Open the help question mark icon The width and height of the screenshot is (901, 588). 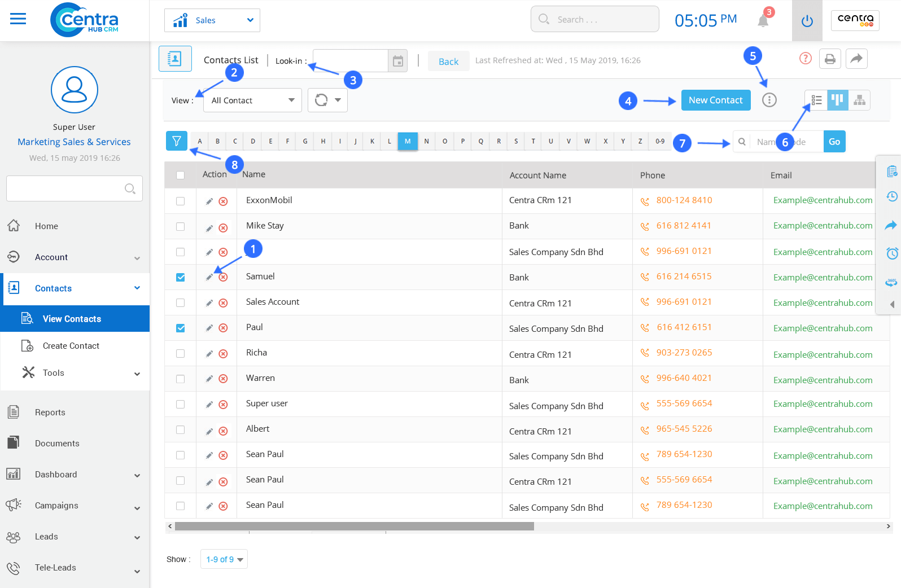coord(806,58)
